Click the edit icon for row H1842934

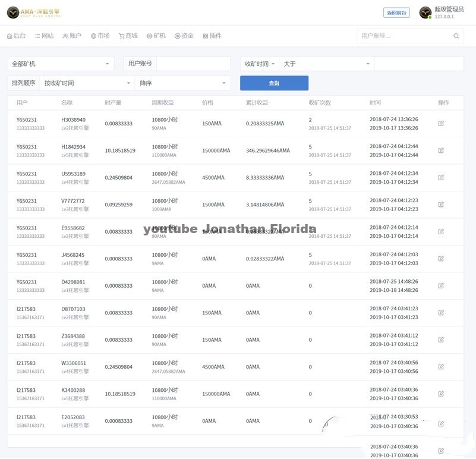click(441, 150)
